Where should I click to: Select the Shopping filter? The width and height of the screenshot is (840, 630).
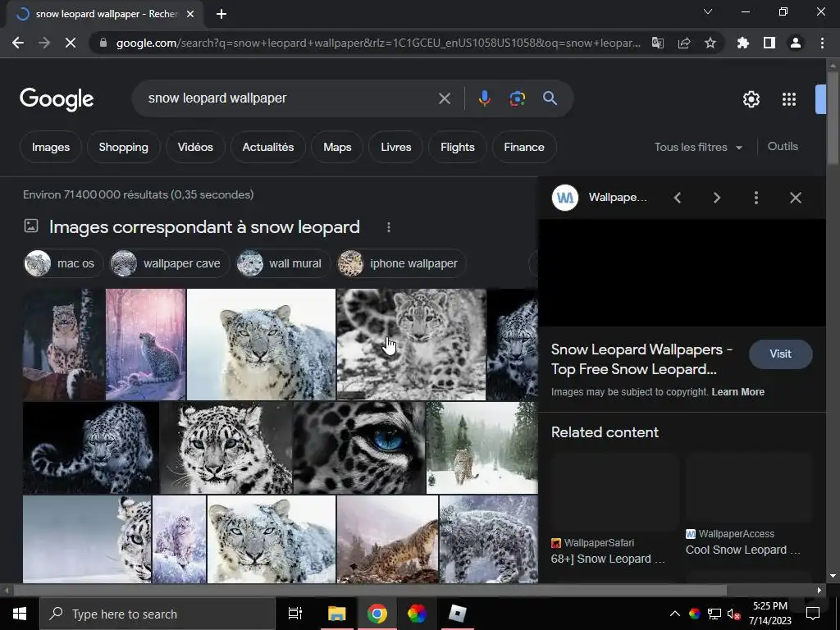click(124, 147)
